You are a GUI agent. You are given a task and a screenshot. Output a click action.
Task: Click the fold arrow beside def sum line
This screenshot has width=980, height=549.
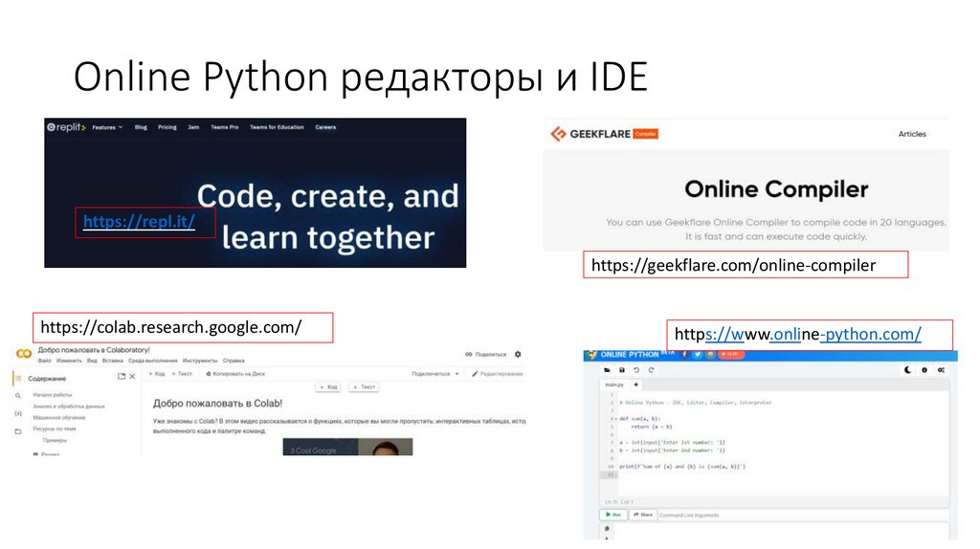coord(615,419)
